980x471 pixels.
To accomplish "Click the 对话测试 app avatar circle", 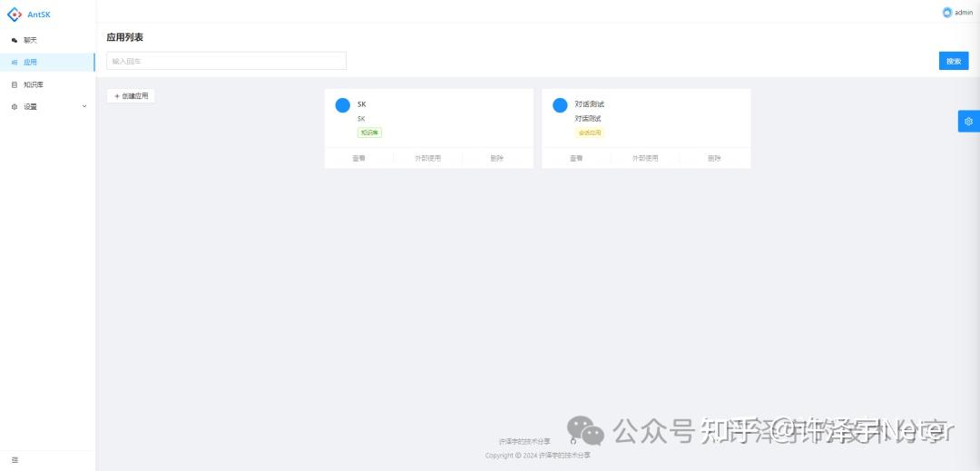I will (560, 105).
